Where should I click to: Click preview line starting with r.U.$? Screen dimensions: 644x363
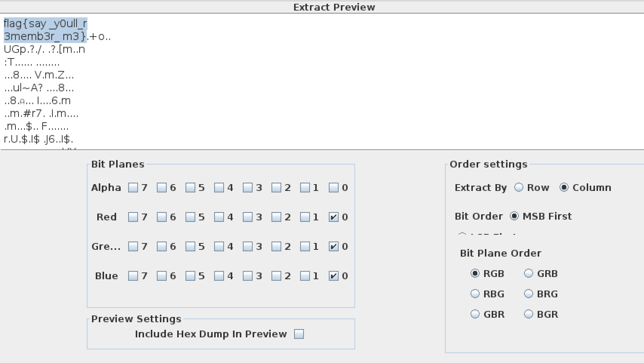[38, 139]
